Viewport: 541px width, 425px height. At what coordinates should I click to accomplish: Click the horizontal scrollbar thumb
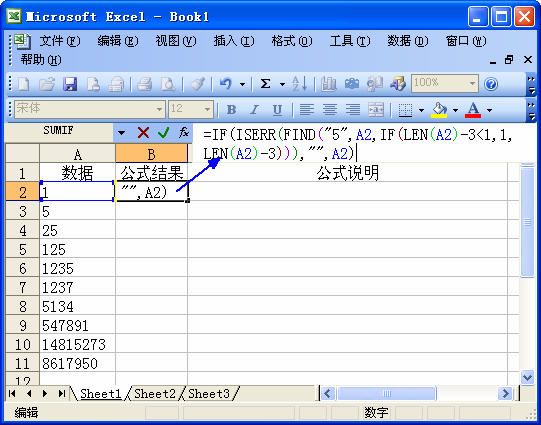point(386,394)
